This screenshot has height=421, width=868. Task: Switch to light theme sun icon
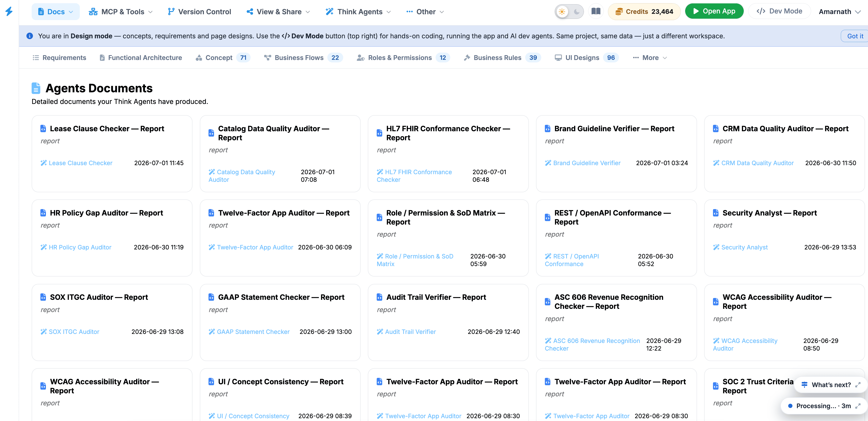click(562, 12)
